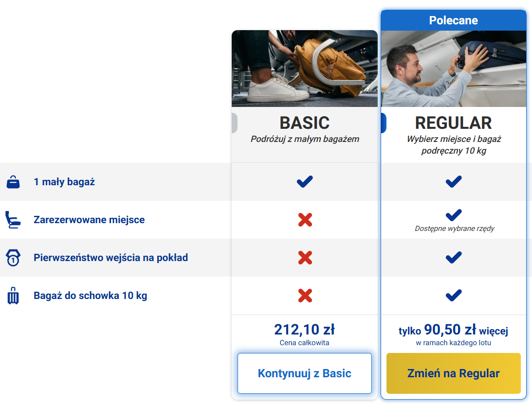Click the 10 kg suitcase icon
This screenshot has width=532, height=404.
pos(13,296)
